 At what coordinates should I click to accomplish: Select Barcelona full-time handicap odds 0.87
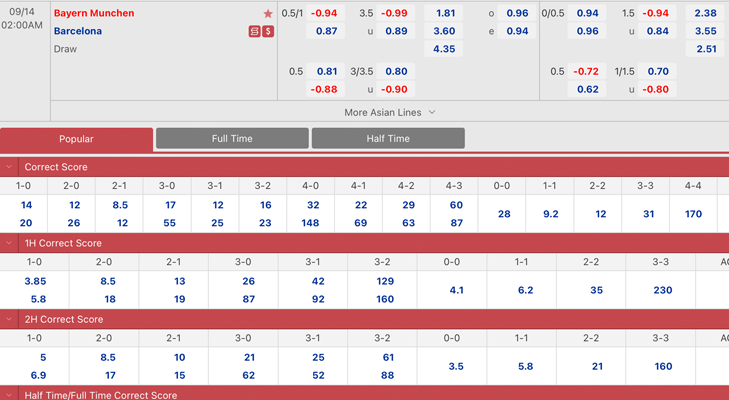tap(325, 31)
